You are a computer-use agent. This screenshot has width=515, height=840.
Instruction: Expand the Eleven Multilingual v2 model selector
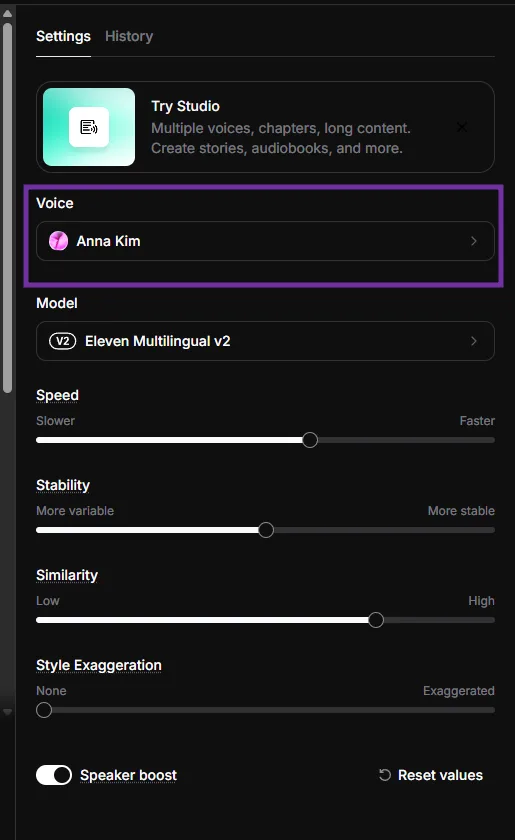[x=265, y=341]
